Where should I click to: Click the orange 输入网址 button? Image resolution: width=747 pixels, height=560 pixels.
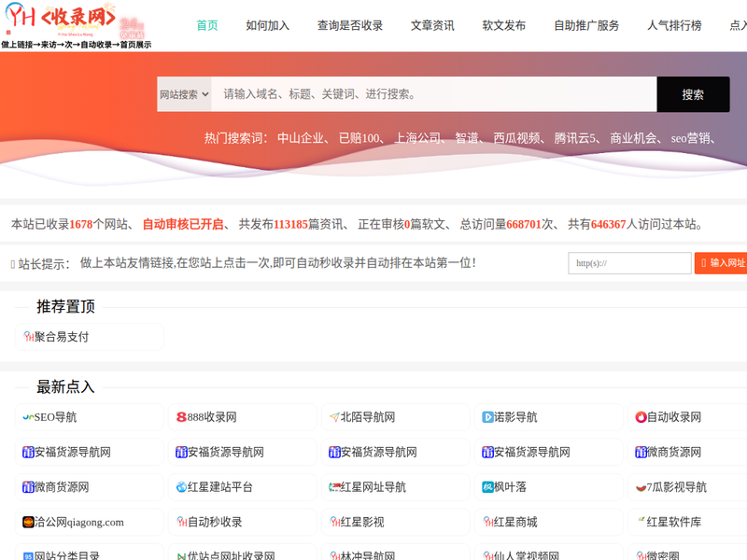coord(722,263)
